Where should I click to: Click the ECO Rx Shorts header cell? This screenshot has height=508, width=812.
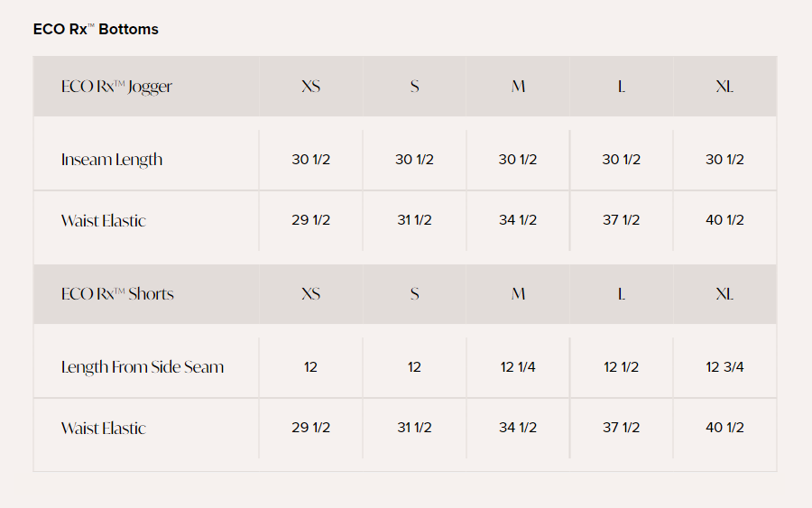pos(117,294)
